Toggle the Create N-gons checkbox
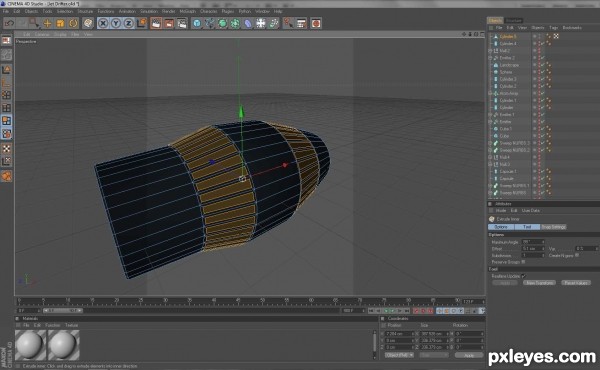 [577, 255]
